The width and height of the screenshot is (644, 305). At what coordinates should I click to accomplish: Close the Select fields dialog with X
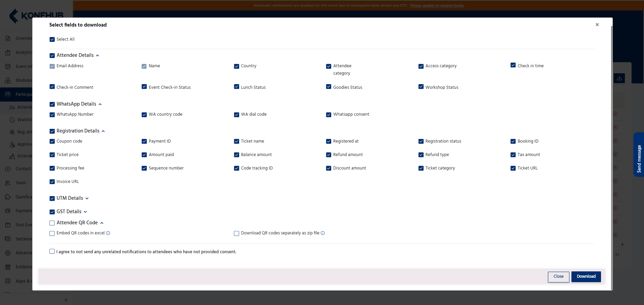click(597, 25)
